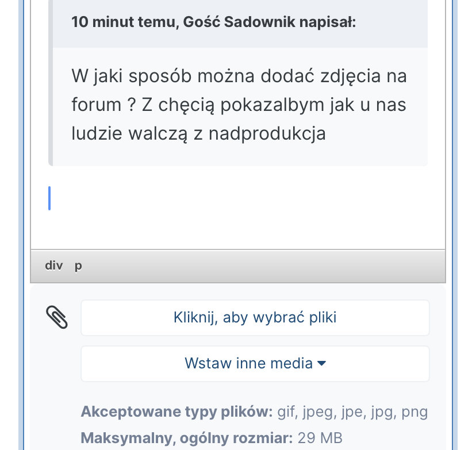Click the "png" file type text
The image size is (476, 450).
(414, 411)
